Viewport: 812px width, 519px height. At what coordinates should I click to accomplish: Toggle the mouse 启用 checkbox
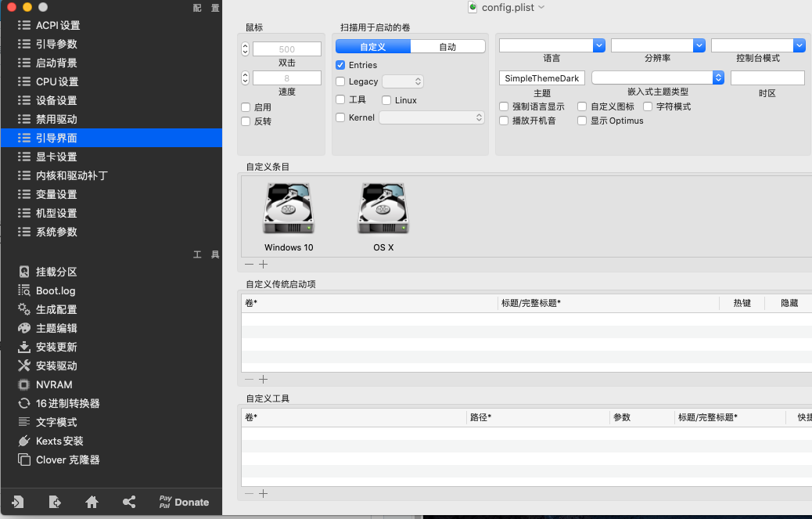(x=246, y=107)
